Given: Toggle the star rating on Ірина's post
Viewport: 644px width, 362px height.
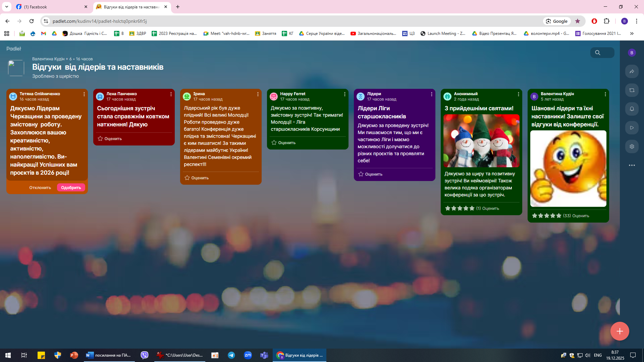Looking at the screenshot, I should (187, 178).
